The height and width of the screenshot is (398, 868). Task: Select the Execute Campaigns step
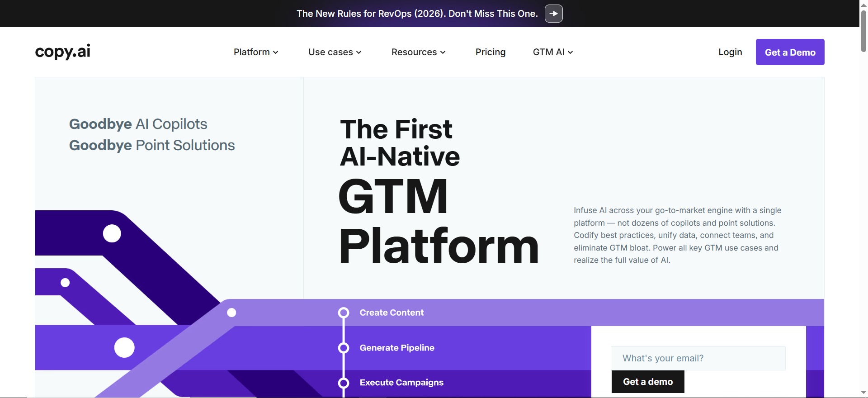point(401,383)
